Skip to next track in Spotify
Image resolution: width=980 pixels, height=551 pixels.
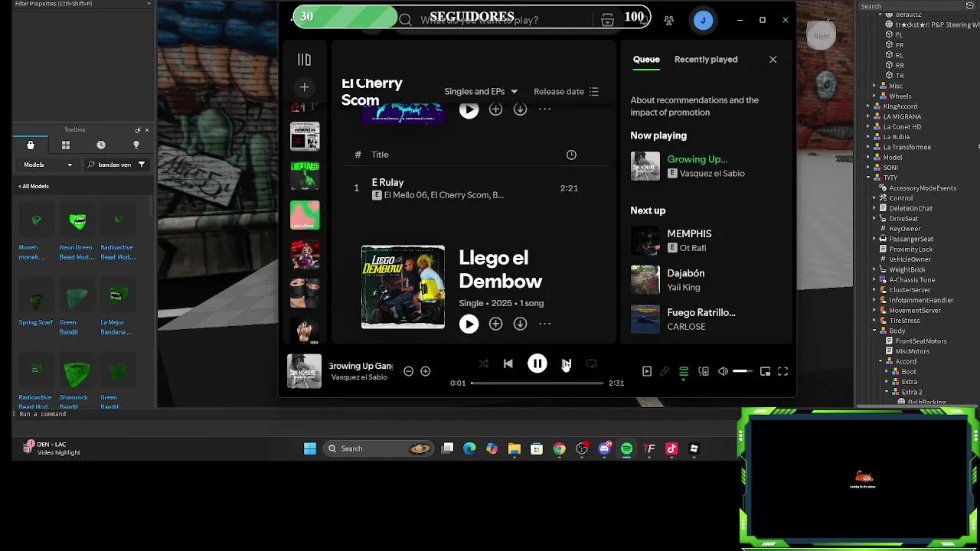pos(566,364)
